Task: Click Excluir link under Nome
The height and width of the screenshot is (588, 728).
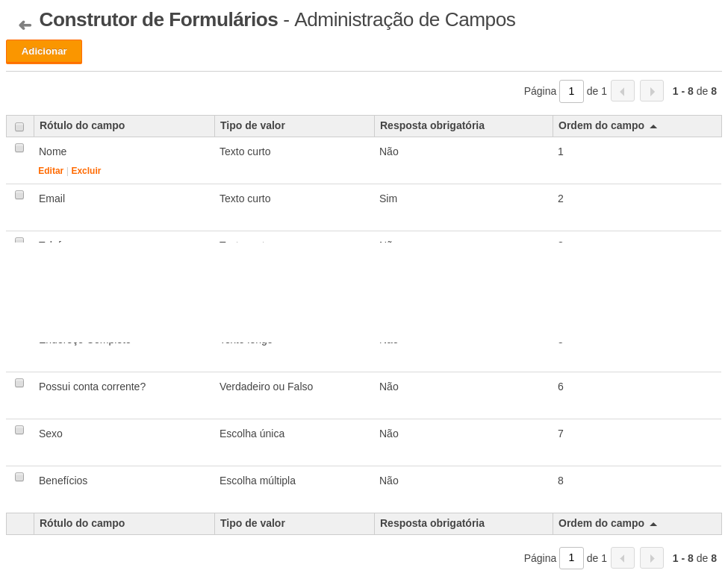Action: click(x=86, y=171)
